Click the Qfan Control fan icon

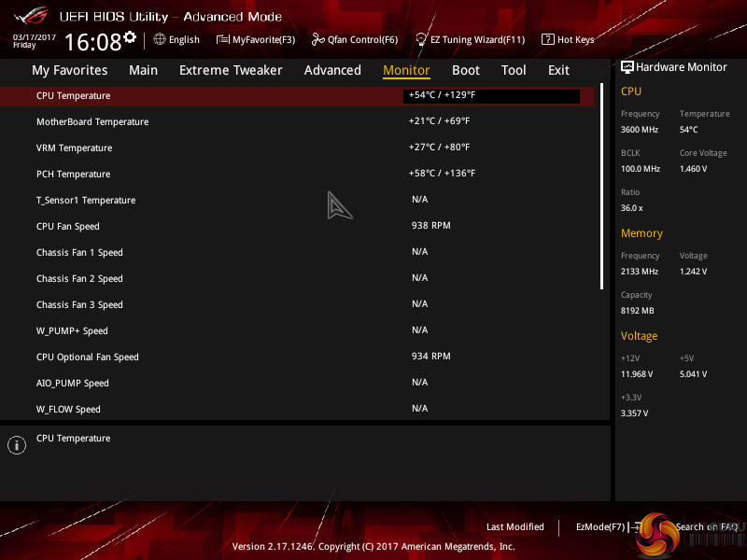click(317, 39)
